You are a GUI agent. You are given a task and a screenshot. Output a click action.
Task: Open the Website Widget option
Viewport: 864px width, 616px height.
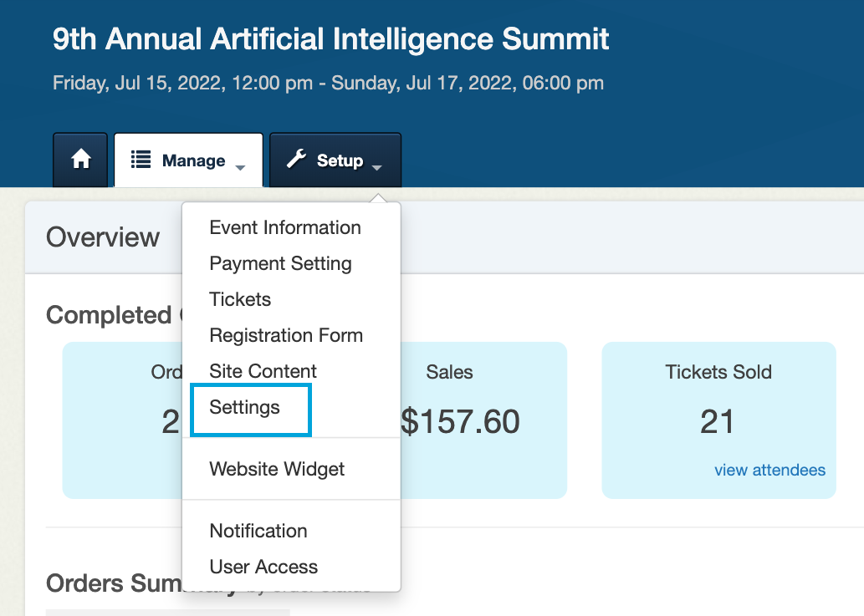point(277,469)
